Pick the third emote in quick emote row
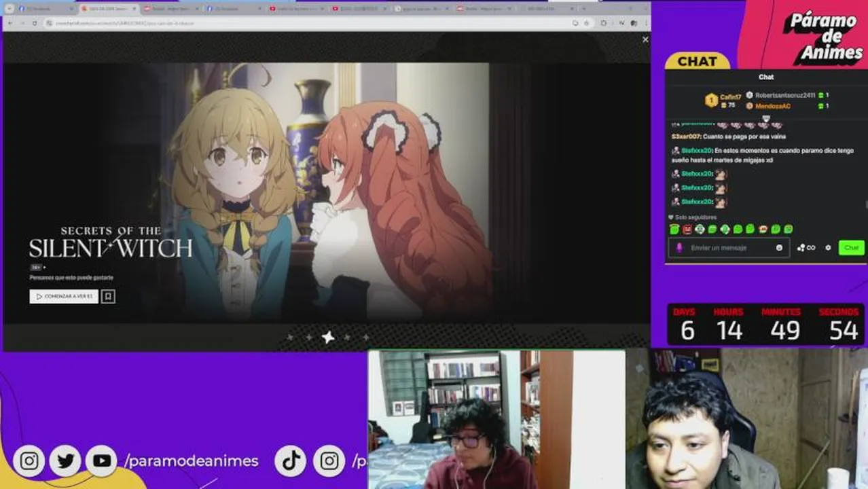 click(x=700, y=230)
